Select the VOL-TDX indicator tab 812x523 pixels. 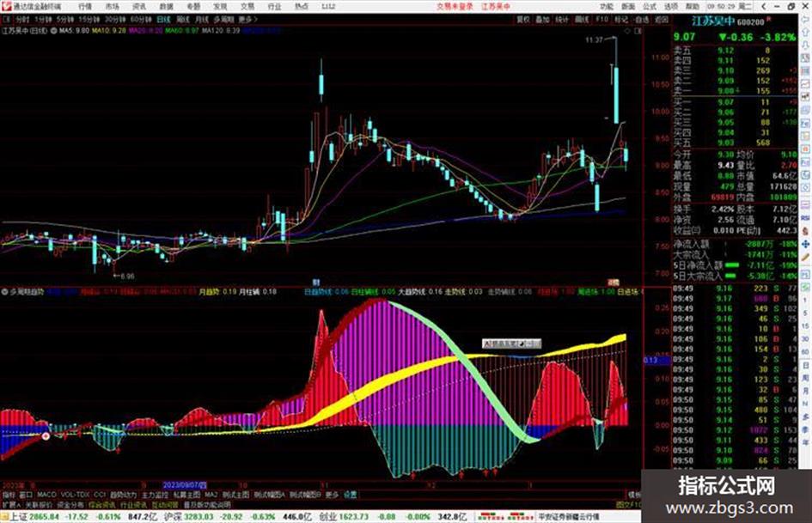point(75,495)
